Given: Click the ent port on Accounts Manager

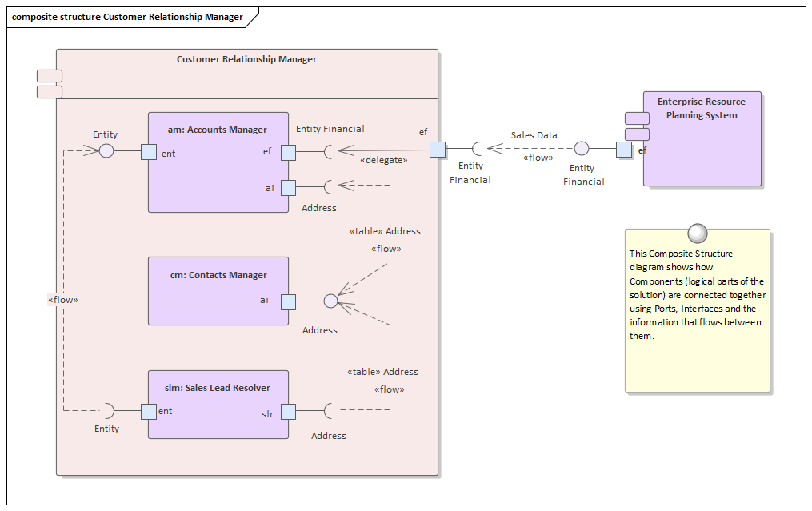Looking at the screenshot, I should 148,150.
